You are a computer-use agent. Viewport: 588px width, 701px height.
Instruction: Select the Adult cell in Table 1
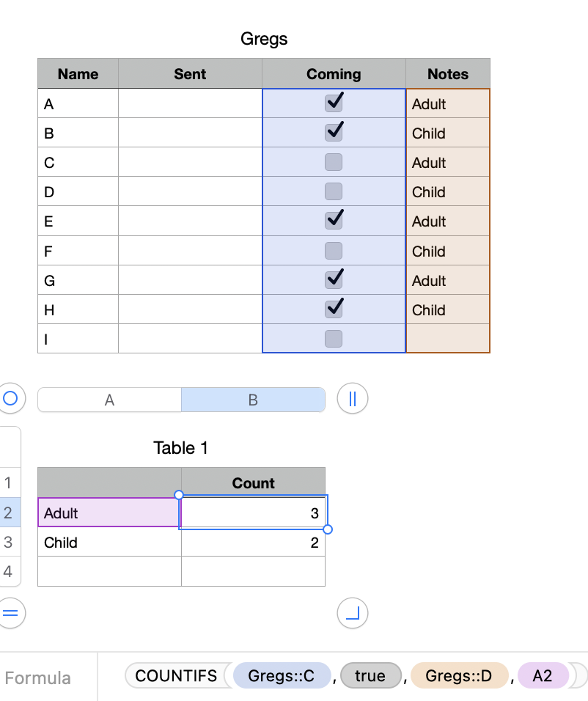[x=109, y=513]
